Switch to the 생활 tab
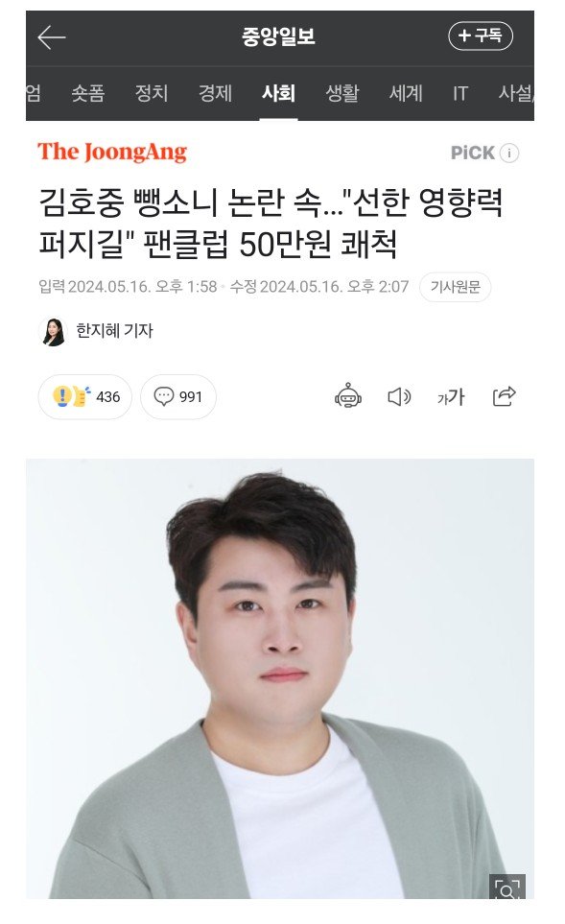Screen dimensions: 565x924 [x=342, y=93]
